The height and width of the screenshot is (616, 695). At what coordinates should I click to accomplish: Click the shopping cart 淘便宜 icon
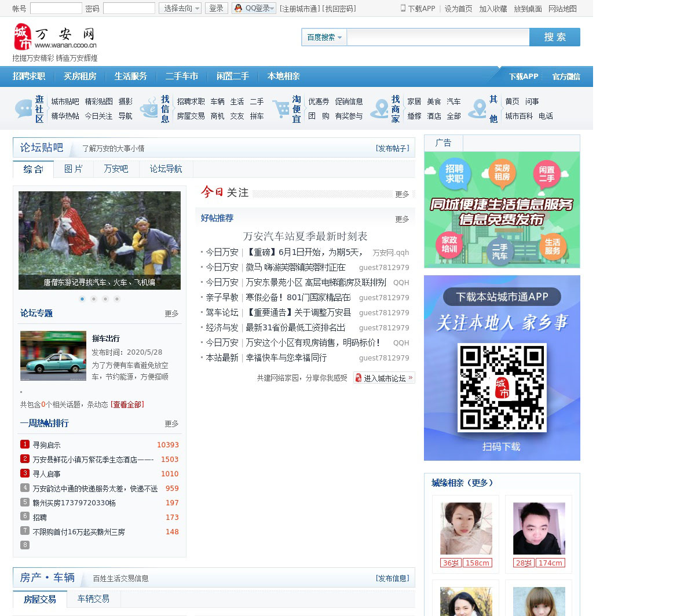click(x=281, y=108)
